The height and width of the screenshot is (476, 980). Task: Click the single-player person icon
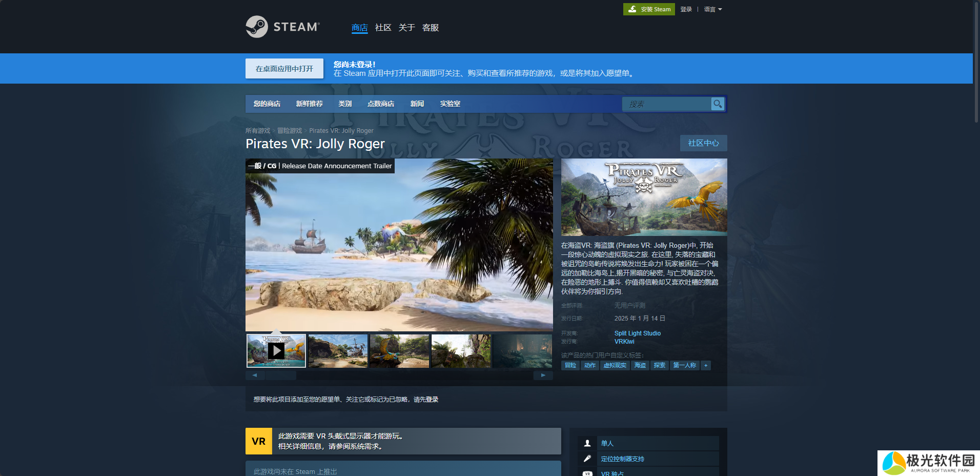587,443
